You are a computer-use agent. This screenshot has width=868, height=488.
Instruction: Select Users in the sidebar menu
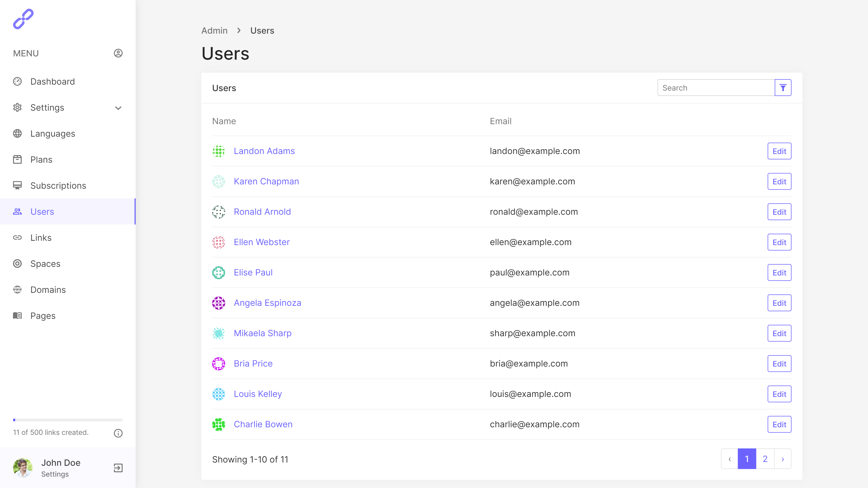pos(42,211)
